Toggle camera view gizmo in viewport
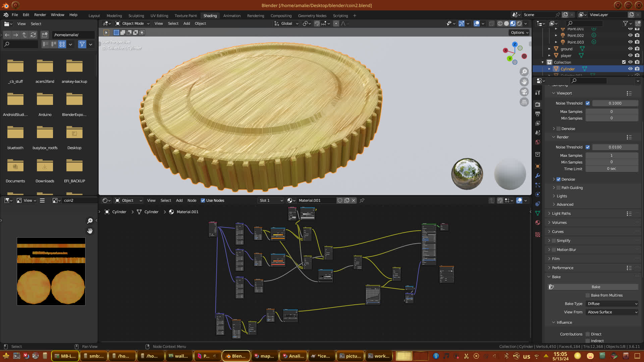 click(524, 92)
